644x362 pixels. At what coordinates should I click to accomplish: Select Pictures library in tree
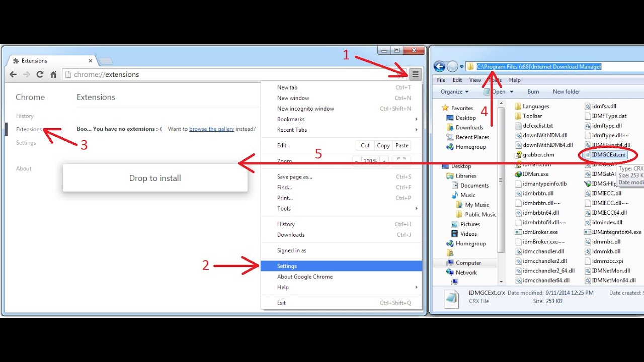465,224
